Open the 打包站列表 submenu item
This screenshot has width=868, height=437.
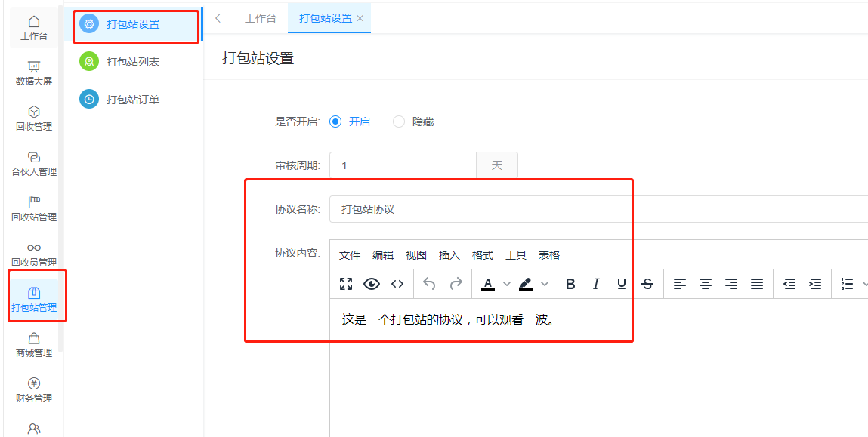pos(133,61)
